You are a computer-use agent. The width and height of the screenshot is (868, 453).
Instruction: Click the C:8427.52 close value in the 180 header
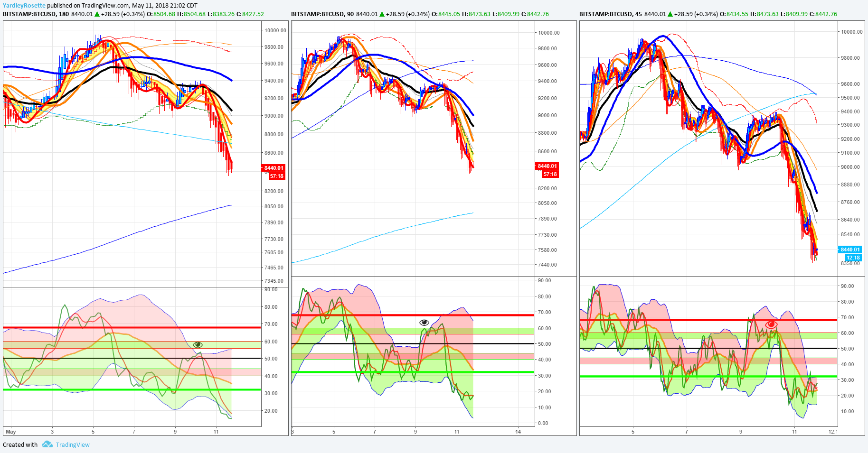pos(250,14)
